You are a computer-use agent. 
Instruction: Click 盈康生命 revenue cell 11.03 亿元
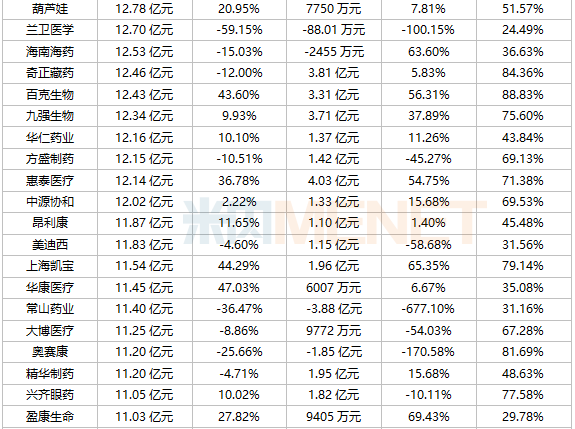tap(144, 417)
